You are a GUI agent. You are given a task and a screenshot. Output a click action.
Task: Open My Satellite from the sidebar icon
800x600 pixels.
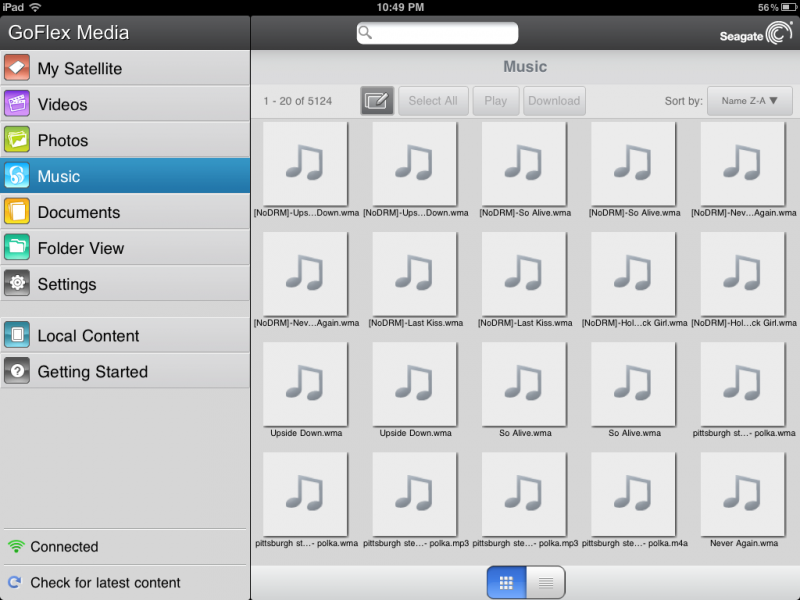tap(17, 68)
